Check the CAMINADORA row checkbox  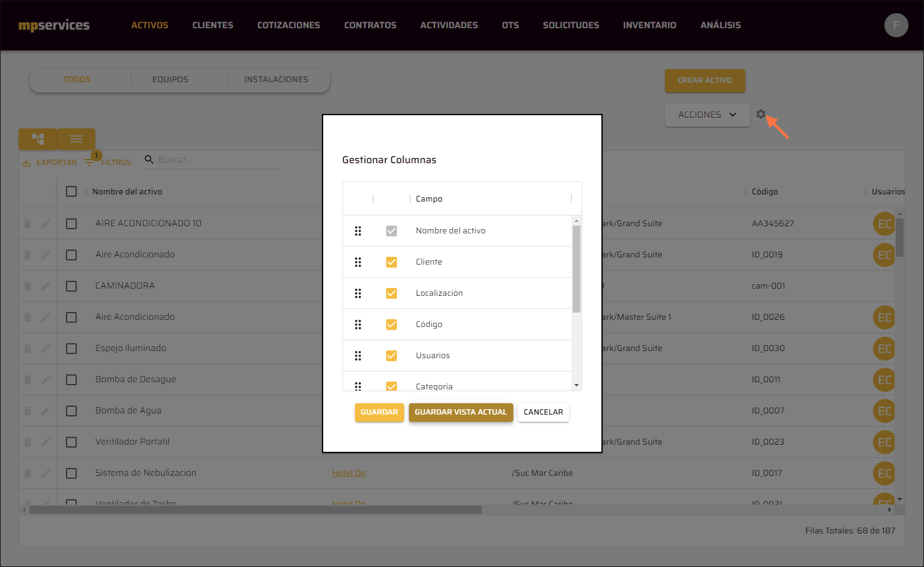[71, 286]
